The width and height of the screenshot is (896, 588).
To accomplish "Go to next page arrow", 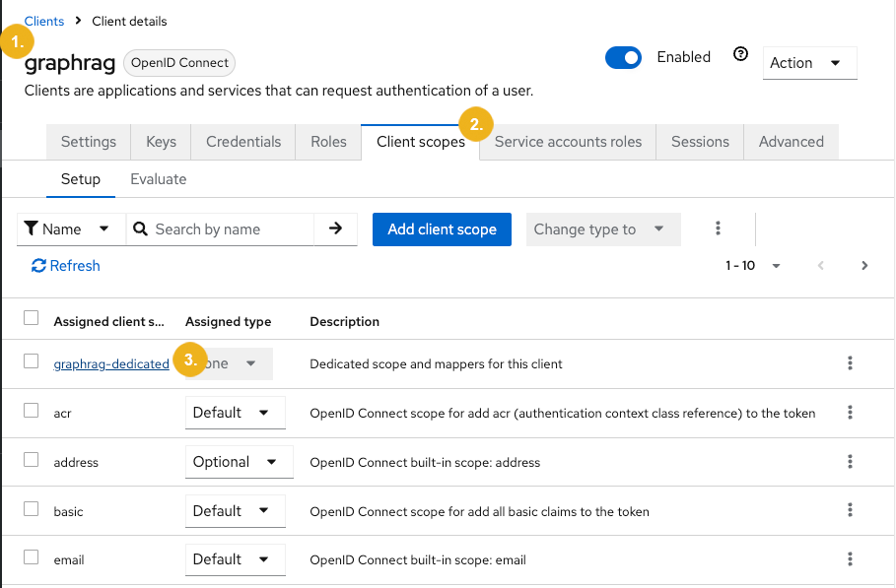I will 864,266.
